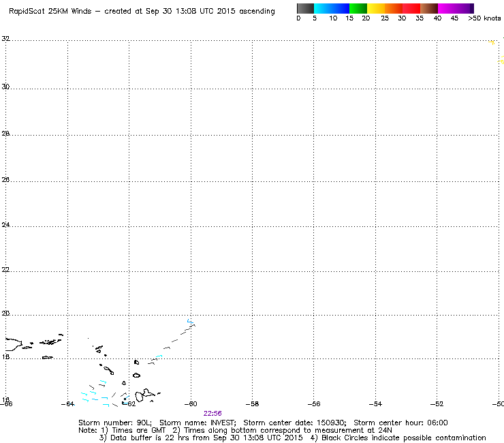This screenshot has height=443, width=504.
Task: Click the '>50 knots' legend label
Action: 484,18
